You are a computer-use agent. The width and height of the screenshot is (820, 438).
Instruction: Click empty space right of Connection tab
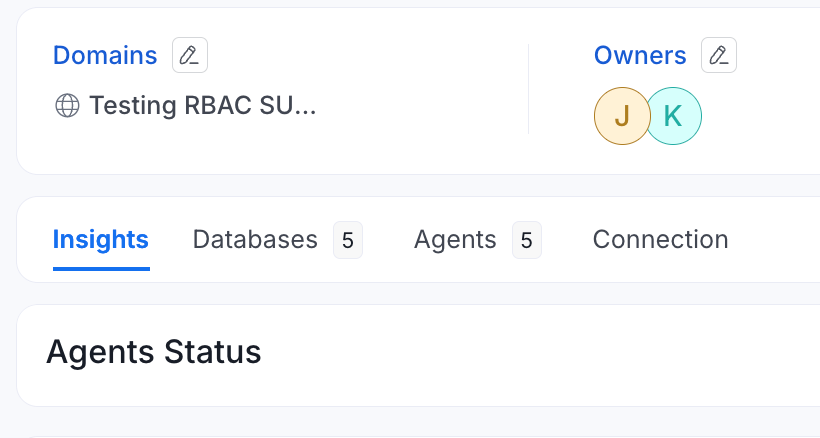coord(774,240)
